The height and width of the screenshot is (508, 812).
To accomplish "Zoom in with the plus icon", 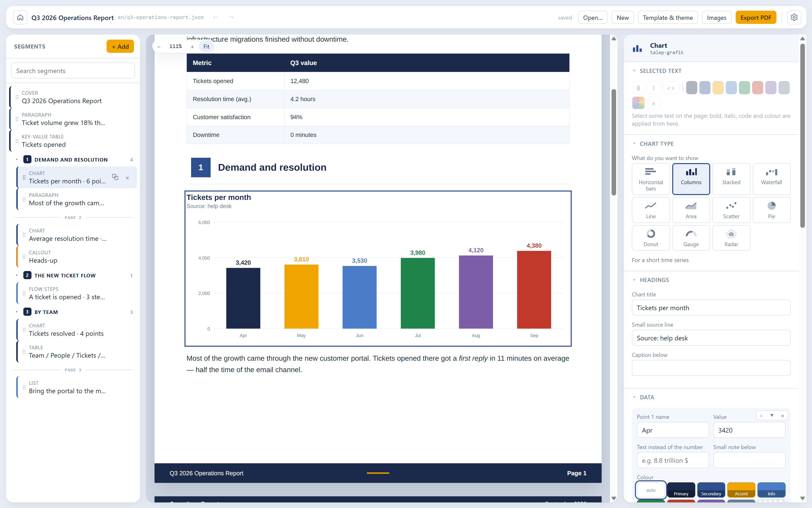I will click(192, 47).
